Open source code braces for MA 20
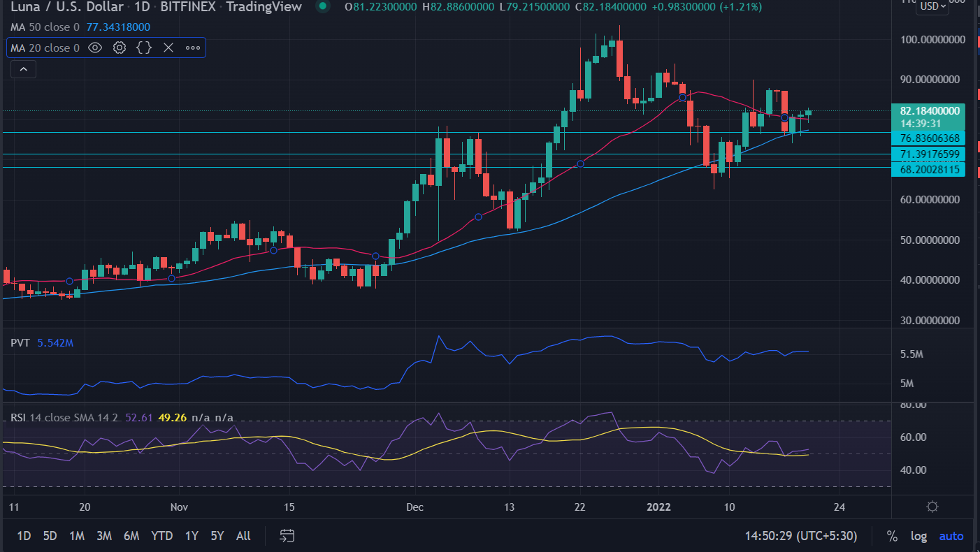 [x=144, y=48]
